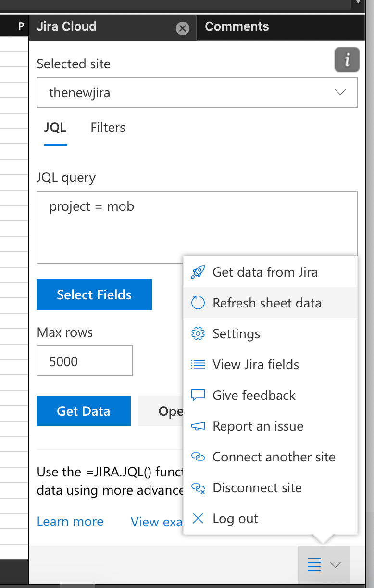Expand the thenewjira site selector arrow
This screenshot has height=588, width=374.
340,92
